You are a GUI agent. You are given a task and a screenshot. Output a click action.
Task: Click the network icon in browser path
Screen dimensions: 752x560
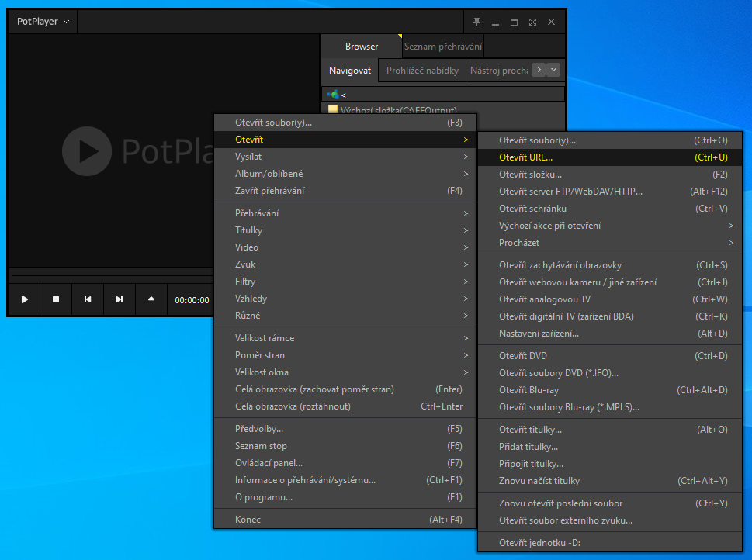coord(333,95)
